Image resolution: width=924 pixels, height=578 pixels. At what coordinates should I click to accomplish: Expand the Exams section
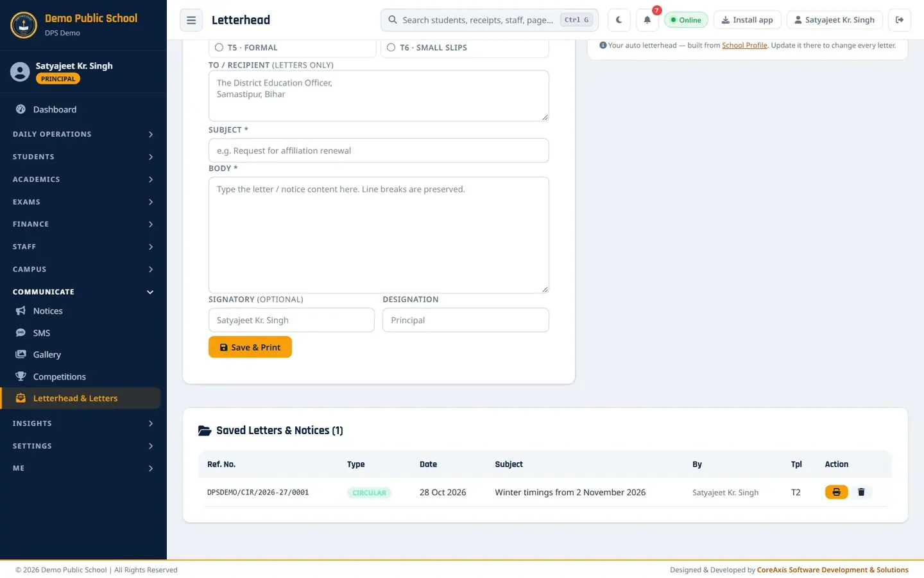[83, 202]
